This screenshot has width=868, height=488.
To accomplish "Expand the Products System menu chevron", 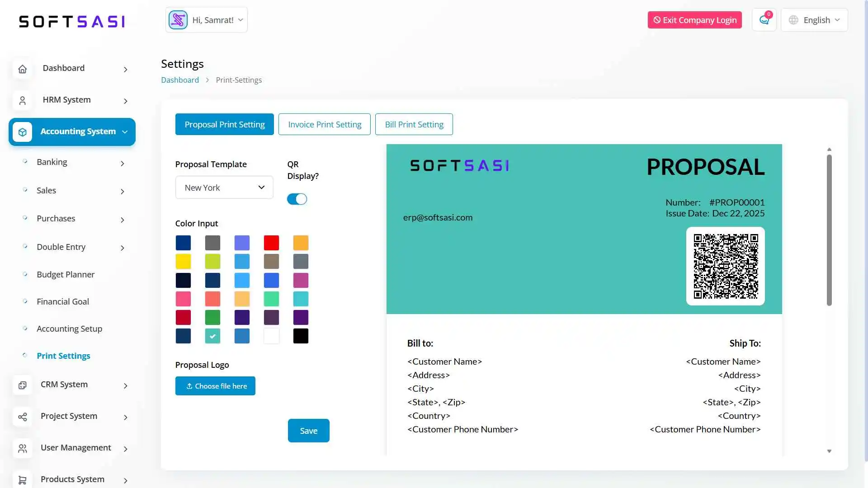I will pos(126,481).
